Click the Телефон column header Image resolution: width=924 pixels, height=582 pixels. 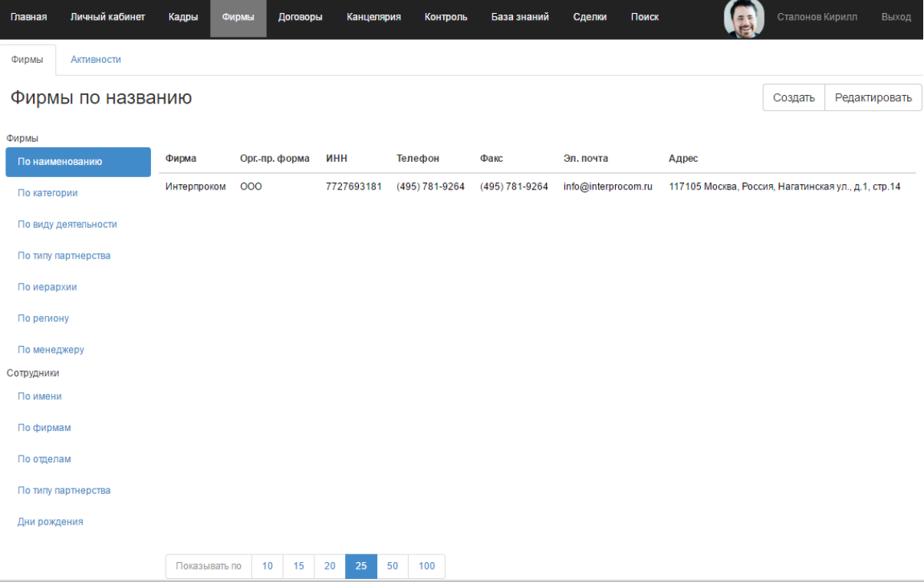(418, 159)
